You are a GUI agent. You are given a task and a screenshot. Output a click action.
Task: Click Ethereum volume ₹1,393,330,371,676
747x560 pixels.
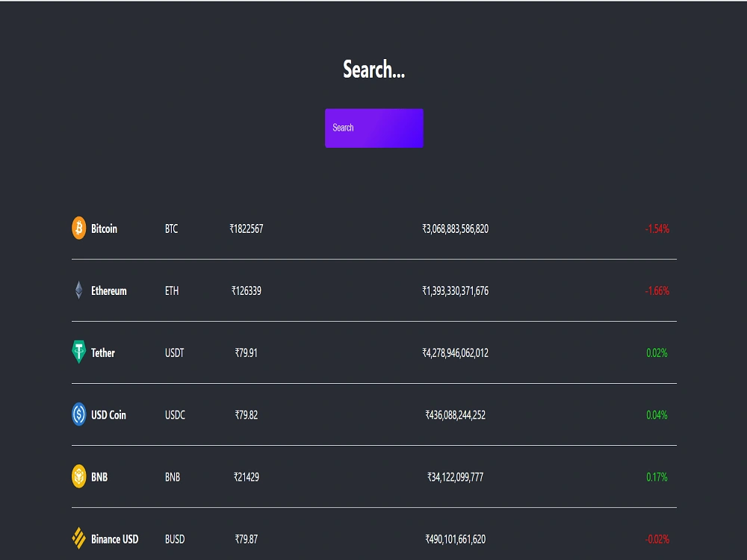456,291
